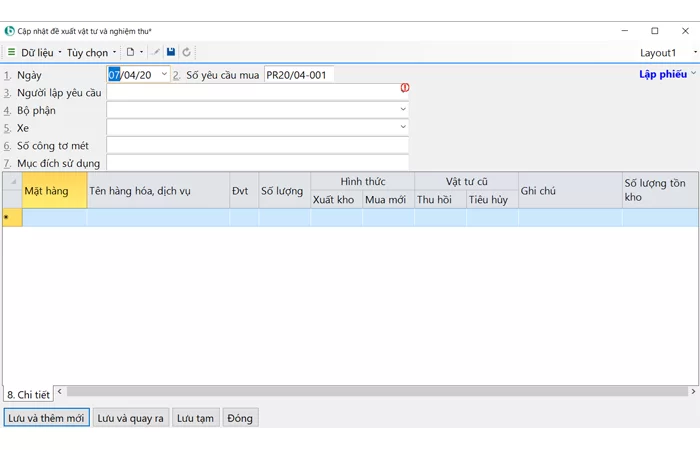Viewport: 700px width, 450px height.
Task: Click the Lưu và quay ra button
Action: point(130,418)
